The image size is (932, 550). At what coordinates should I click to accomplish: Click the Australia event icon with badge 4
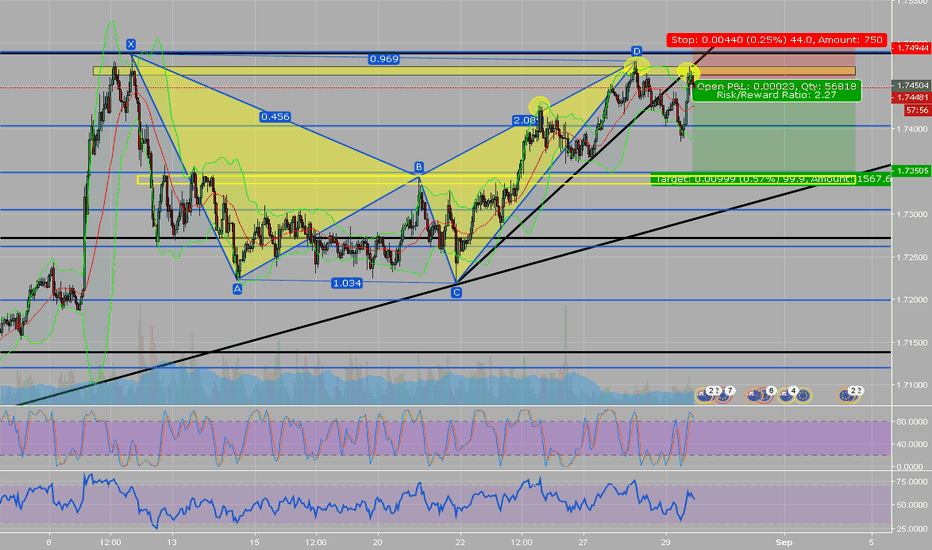(786, 395)
